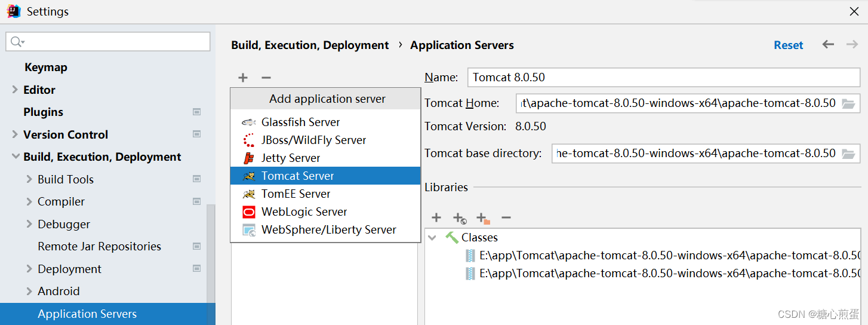Click project-level icon beside Build Tools
The image size is (868, 325).
point(197,179)
